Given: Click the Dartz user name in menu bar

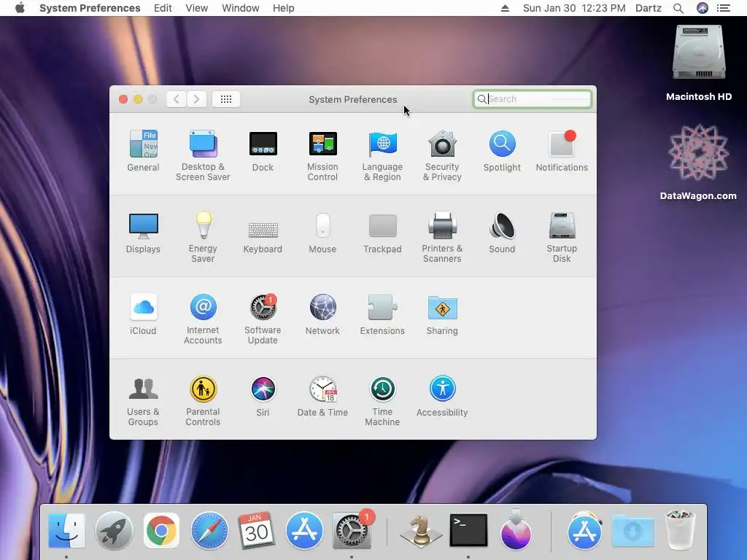Looking at the screenshot, I should [x=649, y=8].
